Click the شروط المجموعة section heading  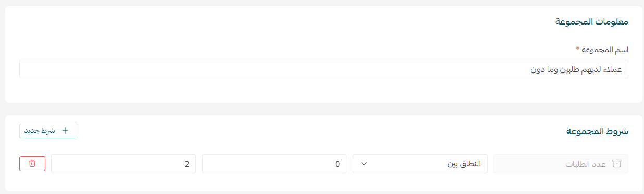click(597, 131)
